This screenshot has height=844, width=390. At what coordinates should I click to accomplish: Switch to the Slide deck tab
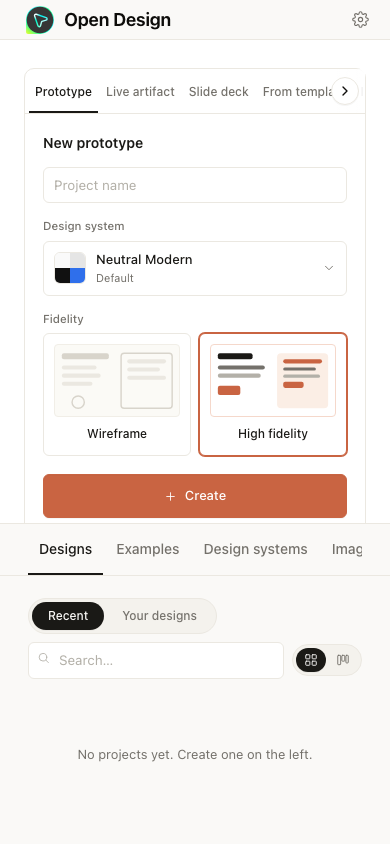tap(218, 92)
